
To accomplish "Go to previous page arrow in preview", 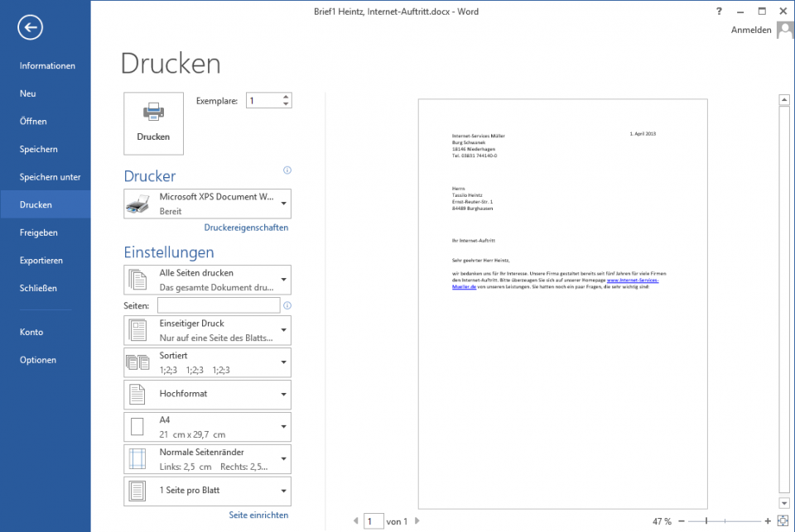I will click(356, 521).
